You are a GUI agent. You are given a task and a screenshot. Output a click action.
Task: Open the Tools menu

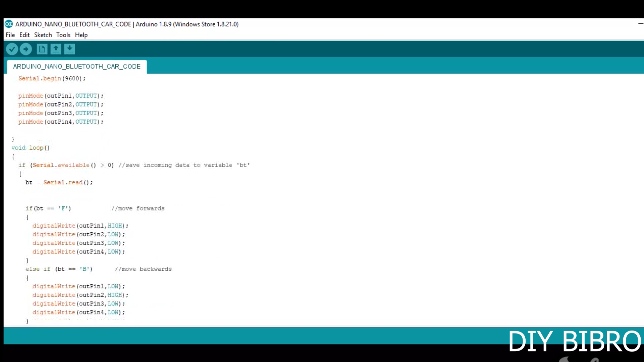tap(63, 35)
